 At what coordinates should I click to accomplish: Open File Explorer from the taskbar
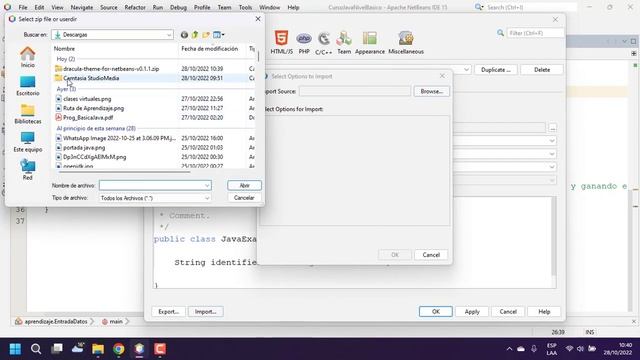98,349
